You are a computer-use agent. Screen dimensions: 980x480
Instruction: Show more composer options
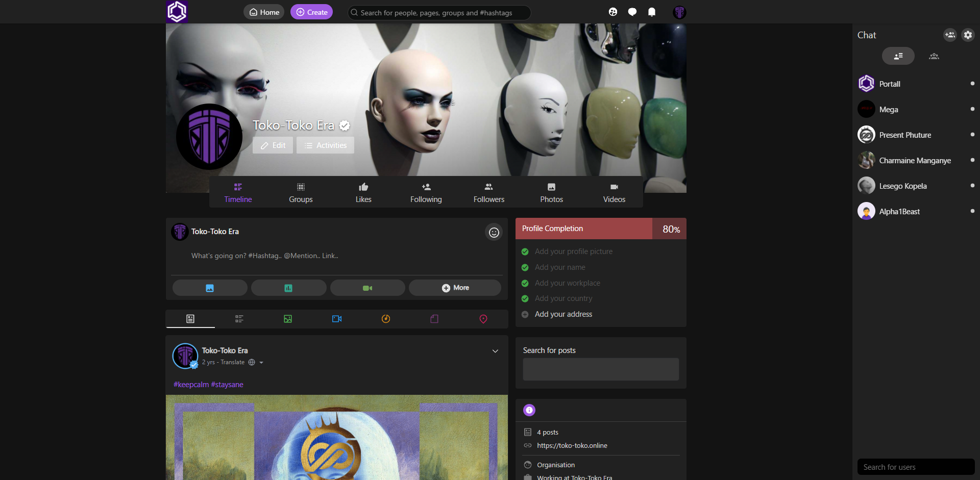click(455, 288)
